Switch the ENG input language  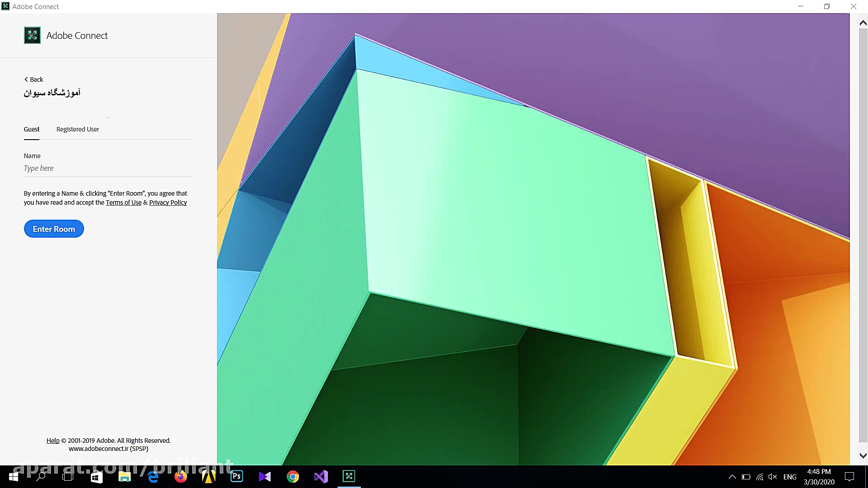[x=790, y=477]
